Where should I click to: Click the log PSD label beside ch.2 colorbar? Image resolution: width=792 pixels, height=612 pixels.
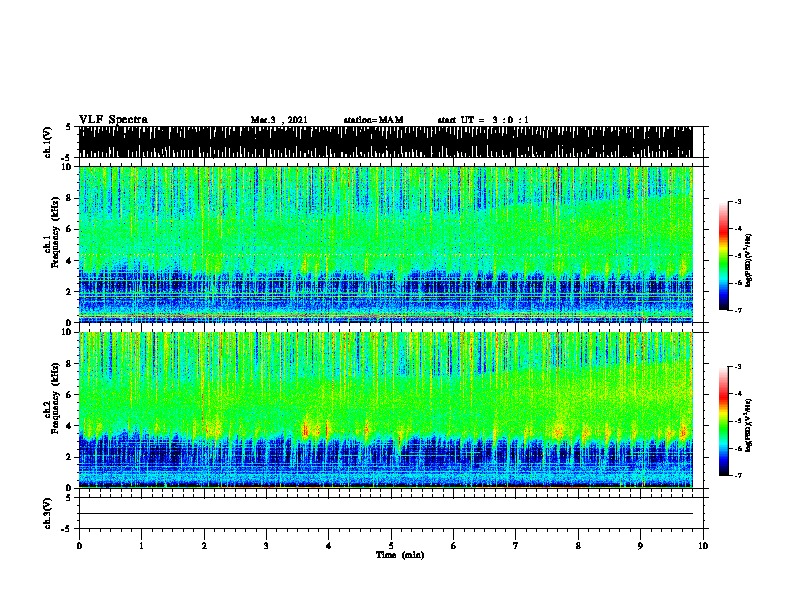pyautogui.click(x=749, y=425)
